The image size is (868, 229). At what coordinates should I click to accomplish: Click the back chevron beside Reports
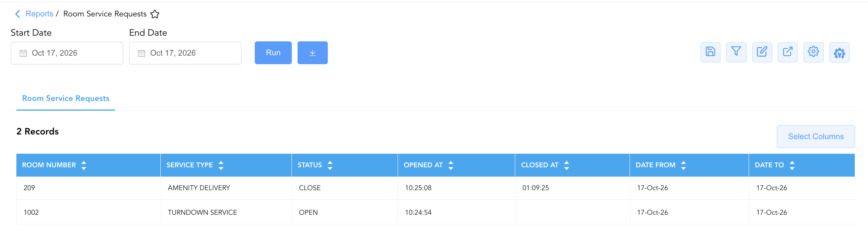(17, 14)
